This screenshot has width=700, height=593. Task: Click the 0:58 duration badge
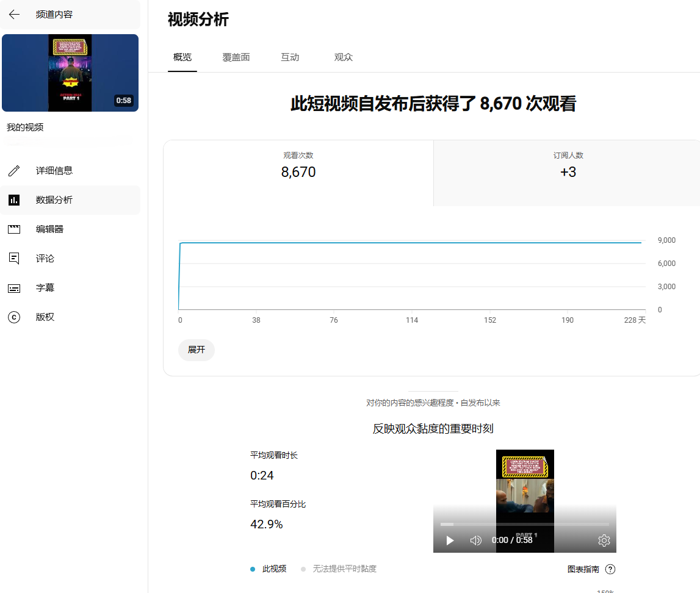pos(124,101)
